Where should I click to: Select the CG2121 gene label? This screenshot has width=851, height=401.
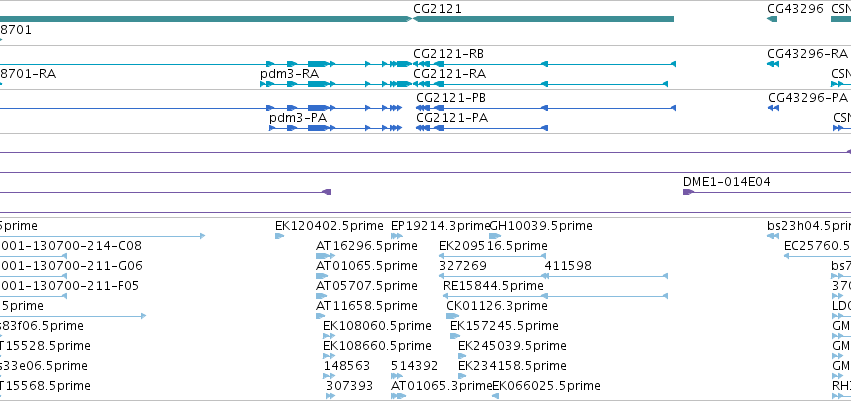coord(438,9)
